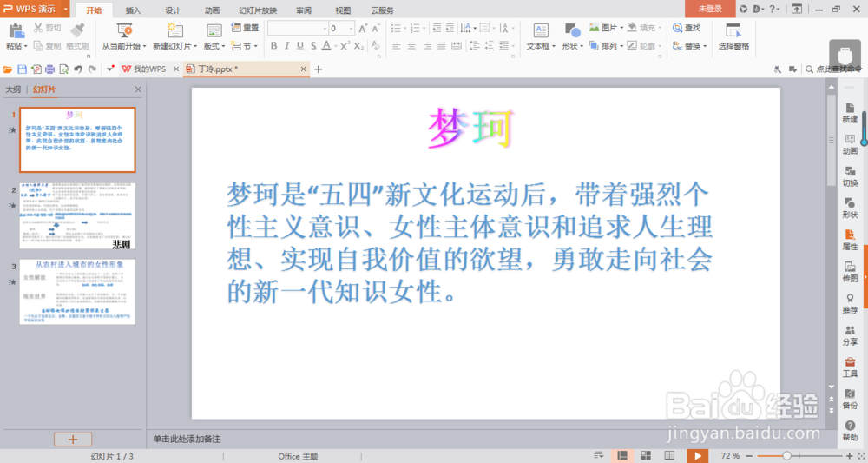Increase the font size with the A+ icon
Screen dimensions: 868x463
363,29
